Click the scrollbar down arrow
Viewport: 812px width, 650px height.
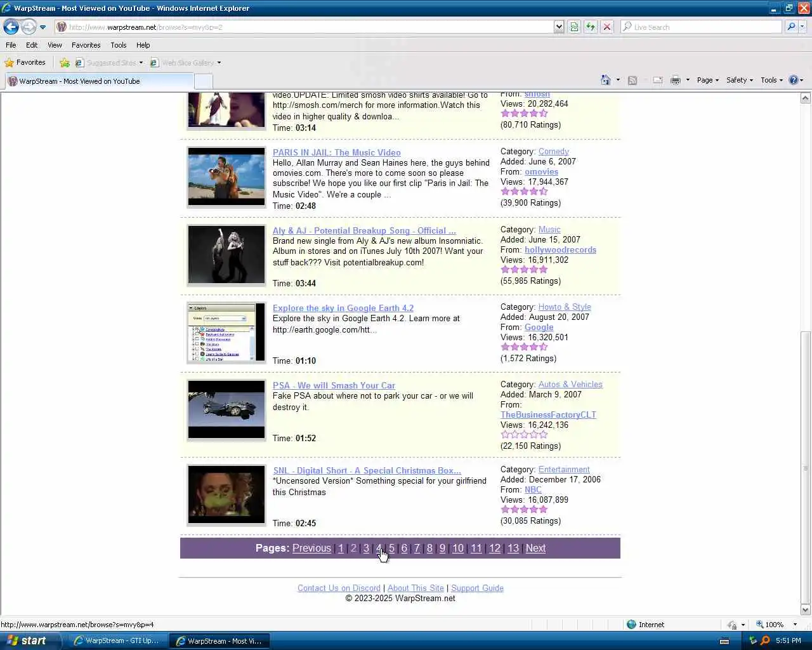point(806,610)
